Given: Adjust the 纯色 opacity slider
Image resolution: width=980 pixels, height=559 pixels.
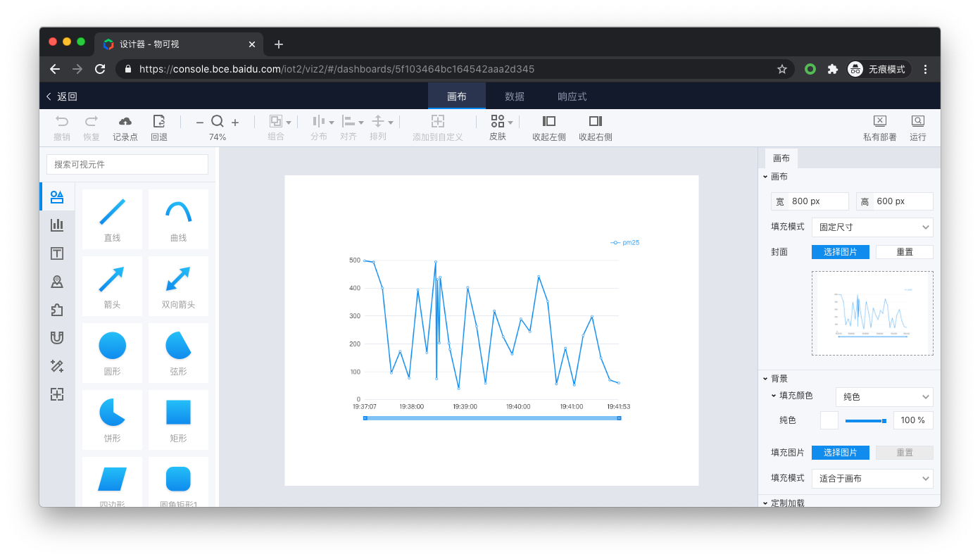Looking at the screenshot, I should 866,421.
